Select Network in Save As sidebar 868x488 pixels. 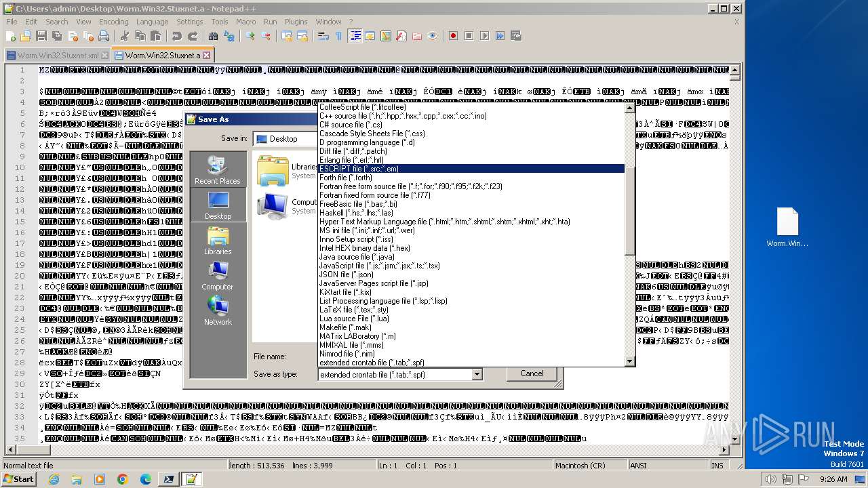click(x=217, y=311)
